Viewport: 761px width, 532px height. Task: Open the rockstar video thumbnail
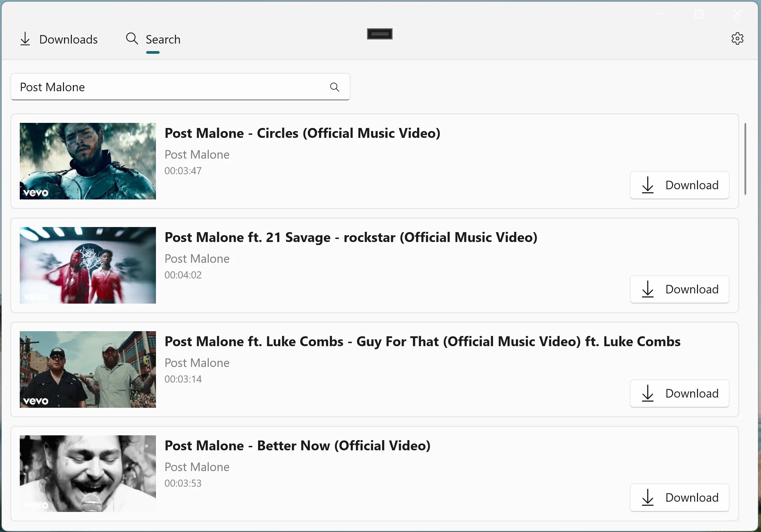coord(88,265)
